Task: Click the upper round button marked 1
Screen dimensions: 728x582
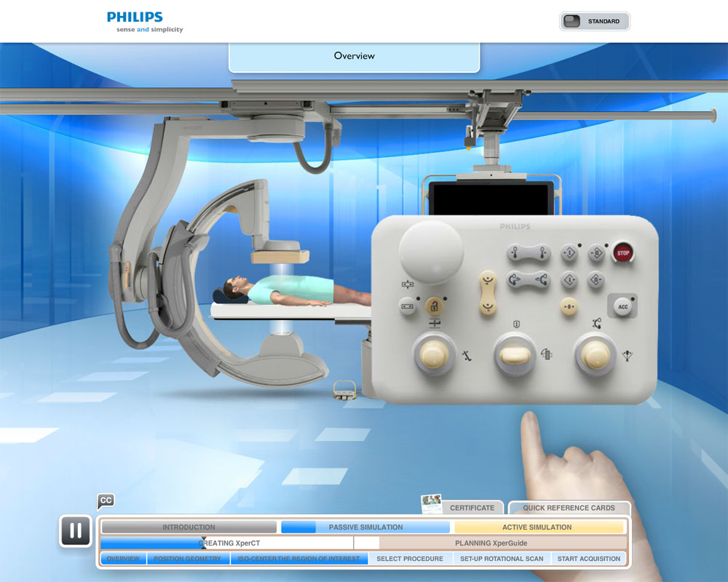Action: point(569,253)
